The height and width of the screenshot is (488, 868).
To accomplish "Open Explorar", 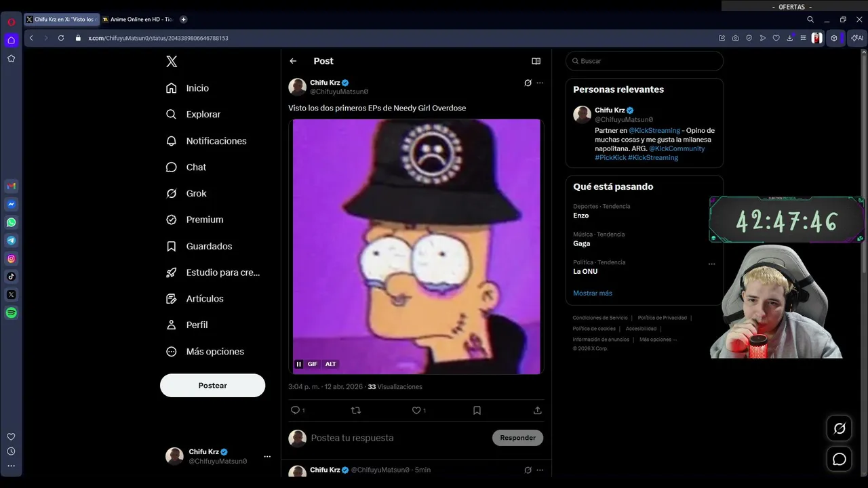I will coord(193,115).
